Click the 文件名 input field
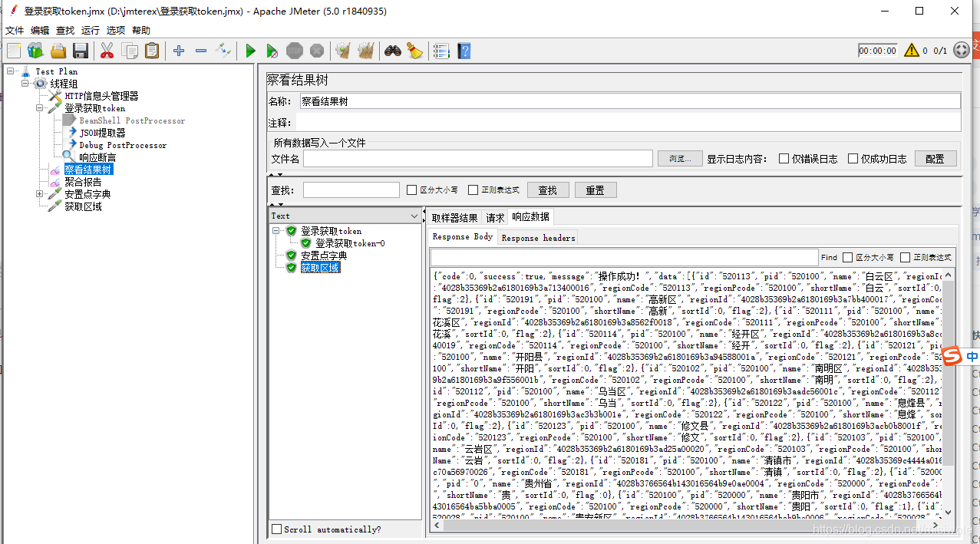This screenshot has width=980, height=544. coord(477,159)
